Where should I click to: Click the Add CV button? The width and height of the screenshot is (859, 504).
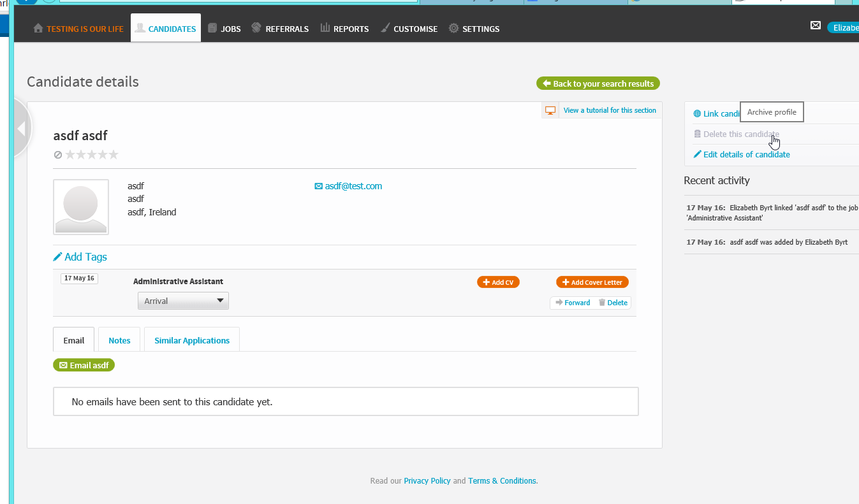498,282
